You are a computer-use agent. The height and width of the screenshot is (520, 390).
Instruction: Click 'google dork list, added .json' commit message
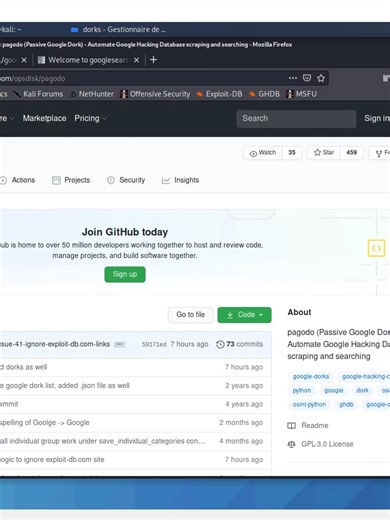pyautogui.click(x=65, y=386)
